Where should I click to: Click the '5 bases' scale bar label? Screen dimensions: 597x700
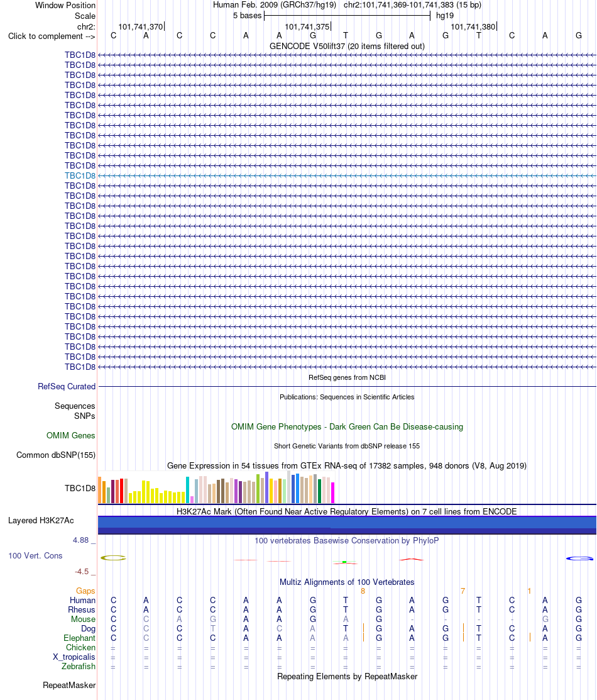point(247,16)
